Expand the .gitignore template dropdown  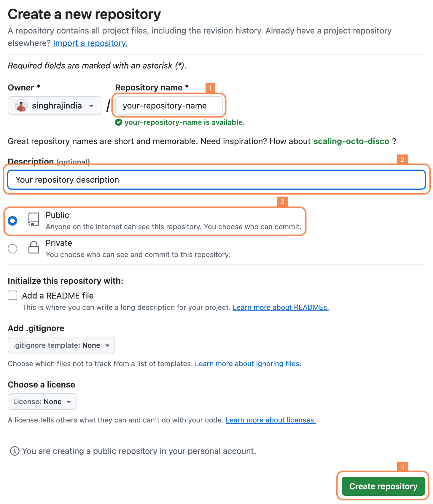point(61,345)
